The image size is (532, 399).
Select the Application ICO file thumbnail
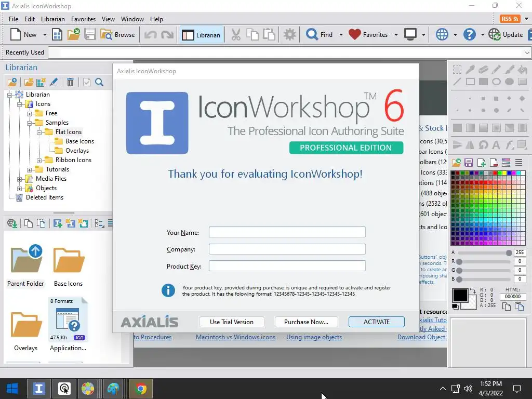click(68, 324)
